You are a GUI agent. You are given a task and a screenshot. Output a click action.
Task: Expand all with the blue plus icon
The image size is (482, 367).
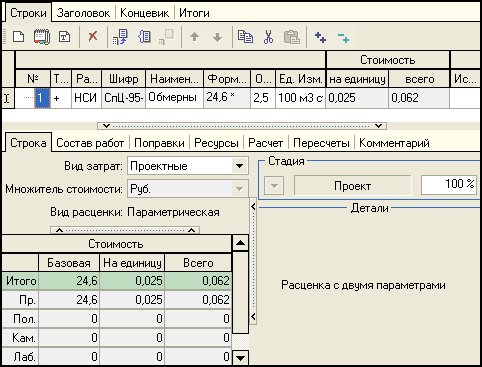tap(320, 37)
